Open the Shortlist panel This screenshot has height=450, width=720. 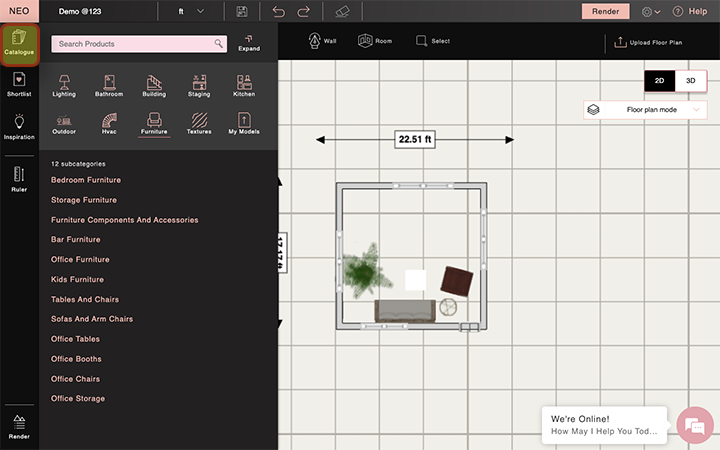[x=19, y=84]
